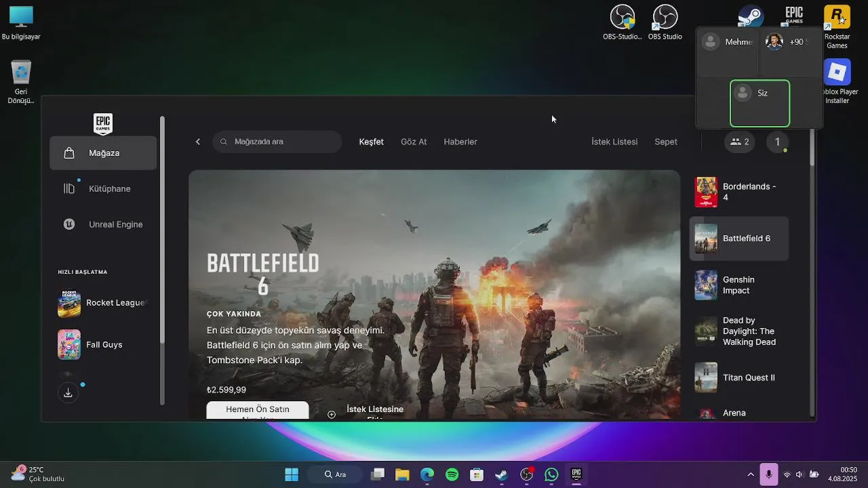The image size is (868, 488).
Task: Open the Wi-Fi network tray icon
Action: click(x=787, y=474)
